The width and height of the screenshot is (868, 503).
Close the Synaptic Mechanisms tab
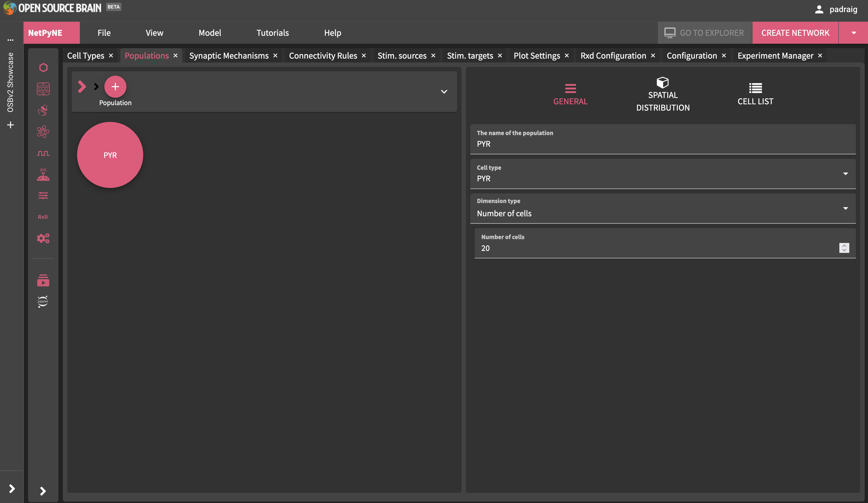coord(275,55)
